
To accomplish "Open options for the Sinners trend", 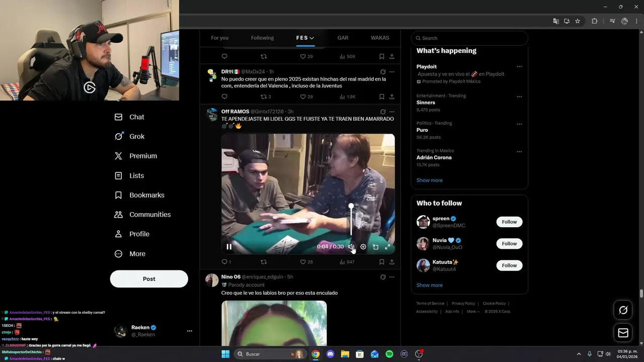I will 519,97.
